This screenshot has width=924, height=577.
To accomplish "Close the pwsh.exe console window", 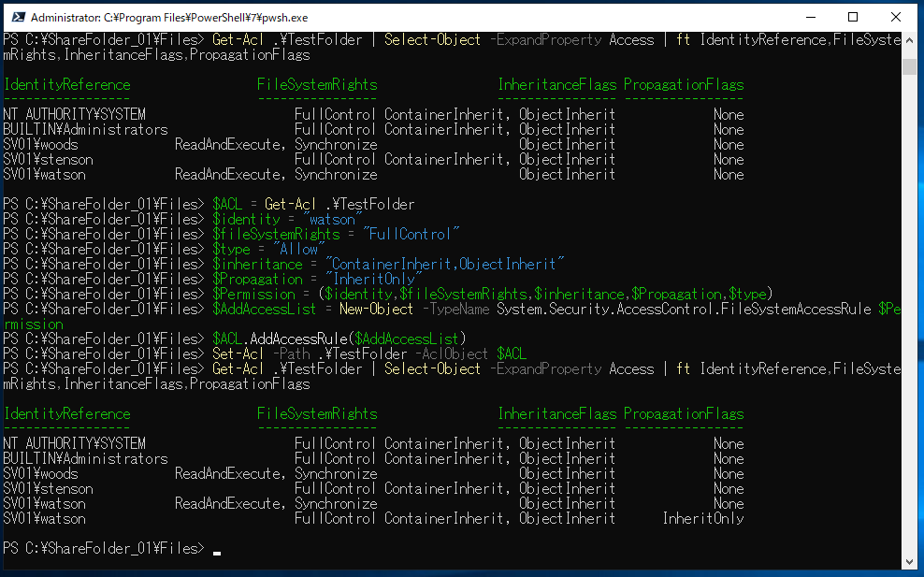I will click(895, 17).
